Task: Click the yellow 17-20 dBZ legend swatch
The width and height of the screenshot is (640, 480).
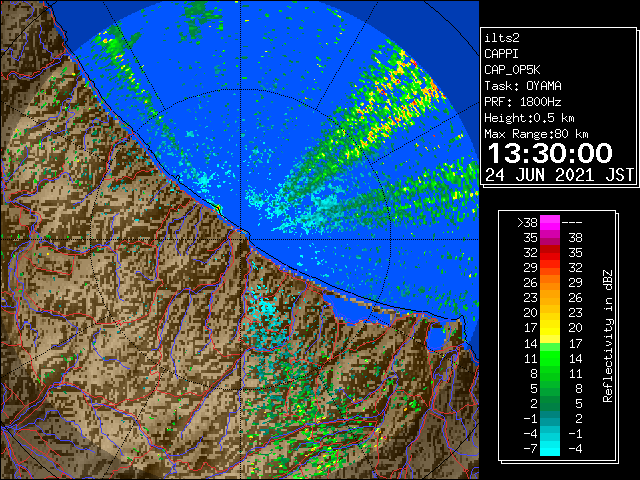Action: pyautogui.click(x=550, y=328)
